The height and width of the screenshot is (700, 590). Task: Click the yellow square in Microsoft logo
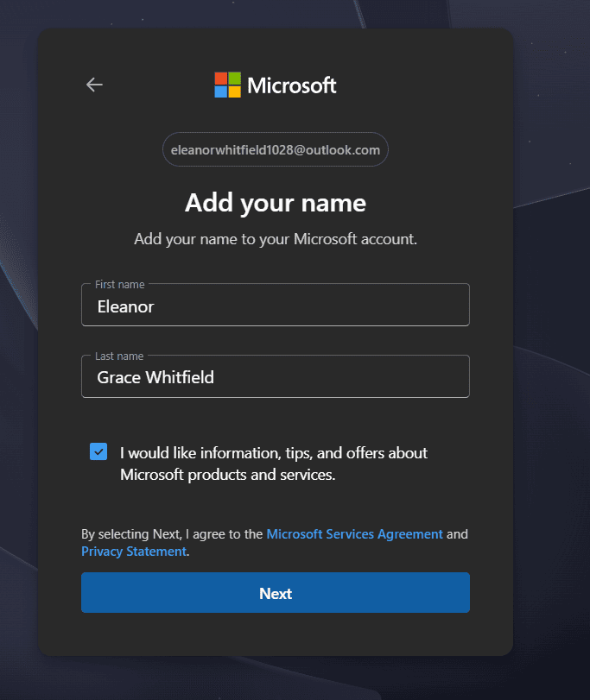click(x=234, y=91)
